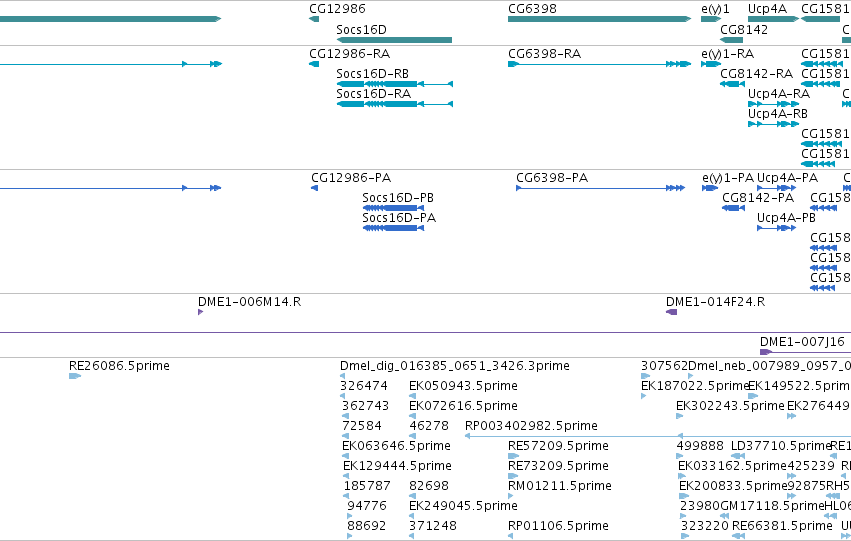The image size is (851, 541).
Task: Select the RM01211.5prime EST label
Action: coord(560,486)
